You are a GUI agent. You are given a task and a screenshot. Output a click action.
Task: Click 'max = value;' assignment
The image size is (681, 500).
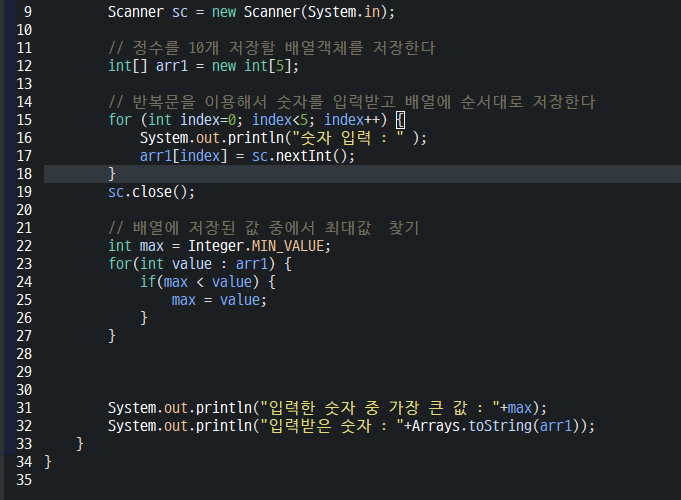point(219,300)
